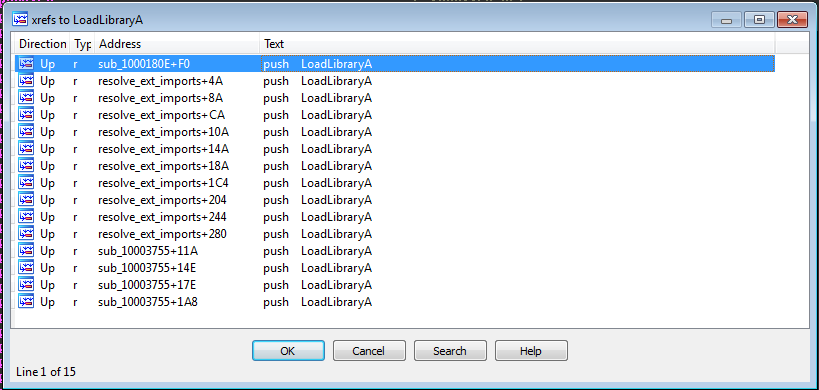Select address resolve_ext_imports+280
Screen dimensions: 819x390
pyautogui.click(x=162, y=234)
